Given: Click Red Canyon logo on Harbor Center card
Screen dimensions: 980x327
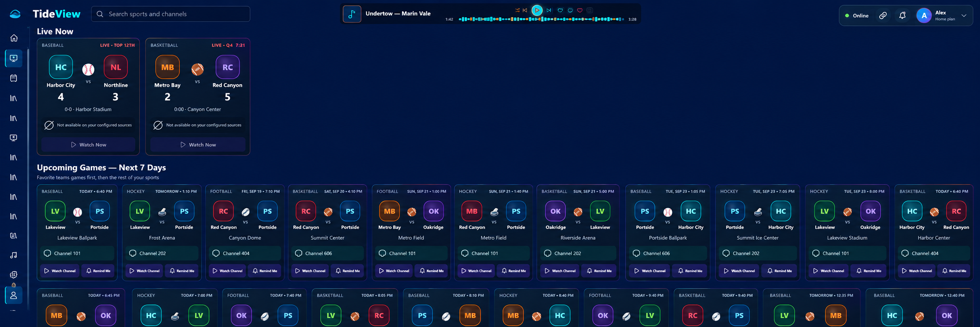Looking at the screenshot, I should 956,211.
